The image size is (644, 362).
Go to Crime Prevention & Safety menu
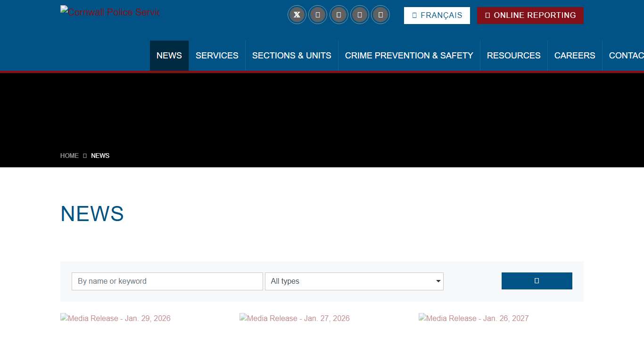tap(409, 56)
